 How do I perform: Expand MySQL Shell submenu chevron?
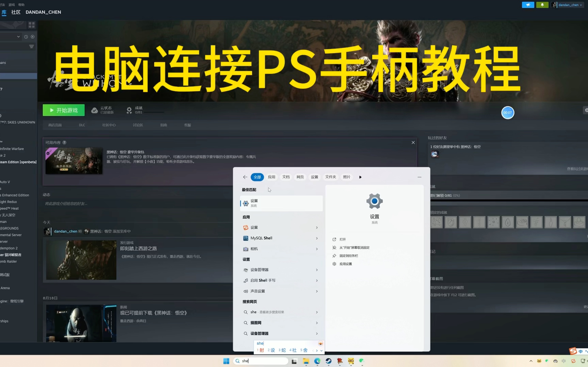click(317, 238)
